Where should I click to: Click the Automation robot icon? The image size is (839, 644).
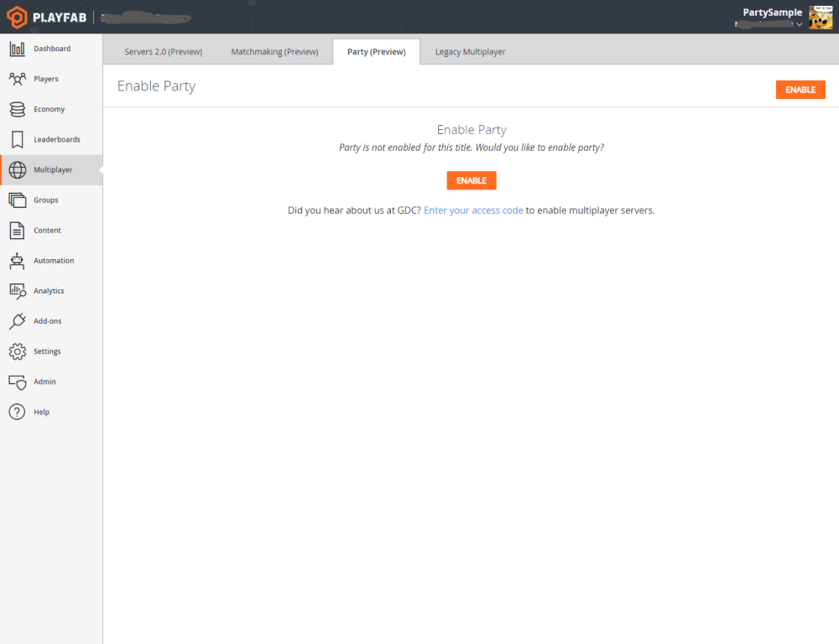(17, 261)
